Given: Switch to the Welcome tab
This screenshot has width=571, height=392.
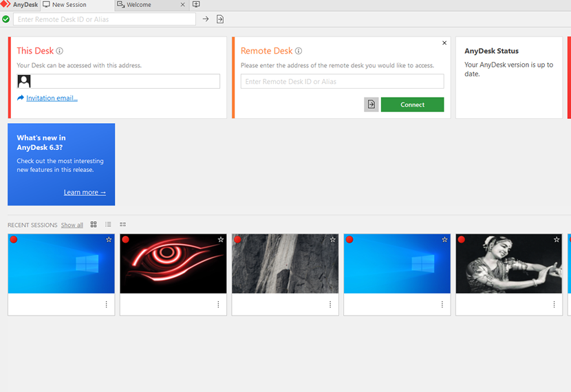Looking at the screenshot, I should [x=139, y=5].
